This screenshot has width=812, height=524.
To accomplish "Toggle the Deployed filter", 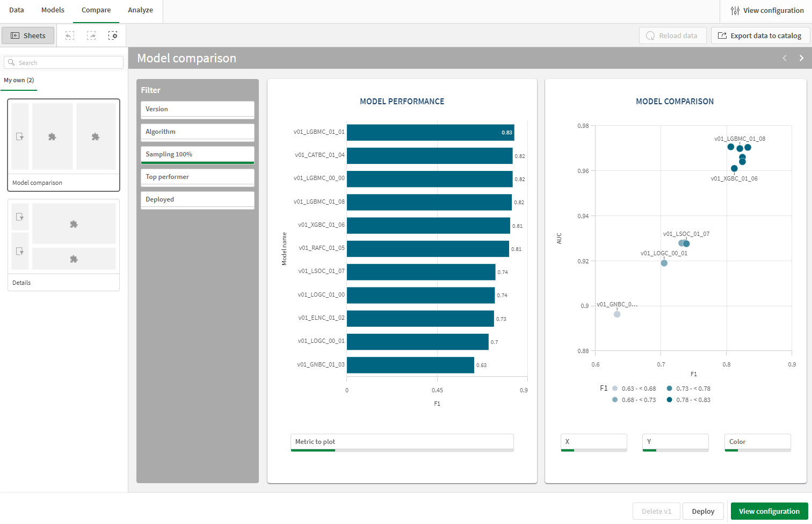I will tap(197, 199).
